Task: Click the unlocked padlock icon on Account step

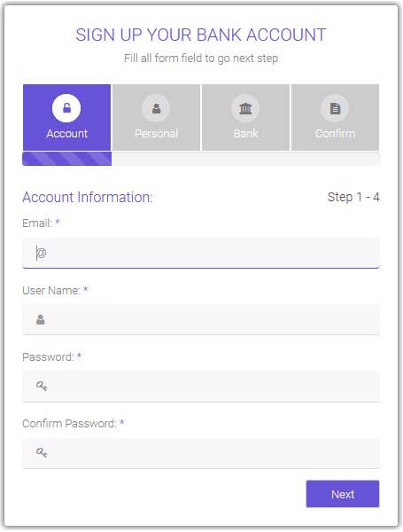Action: pyautogui.click(x=66, y=108)
